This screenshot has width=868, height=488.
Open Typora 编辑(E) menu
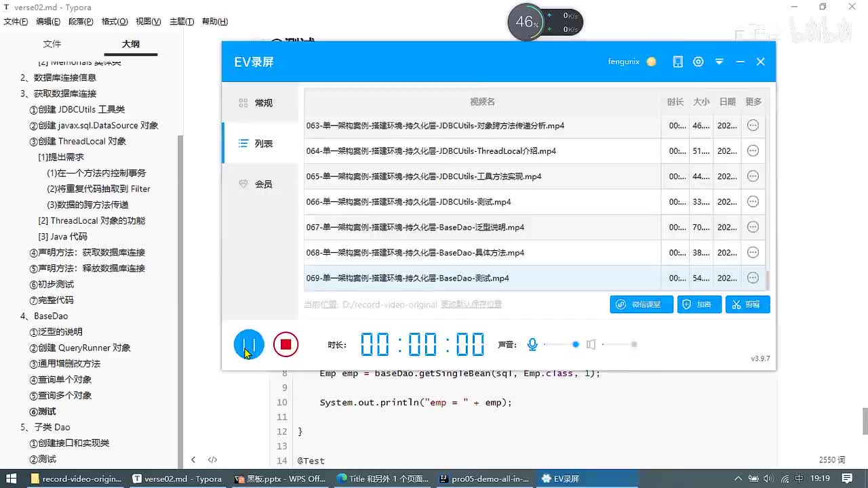click(x=48, y=22)
